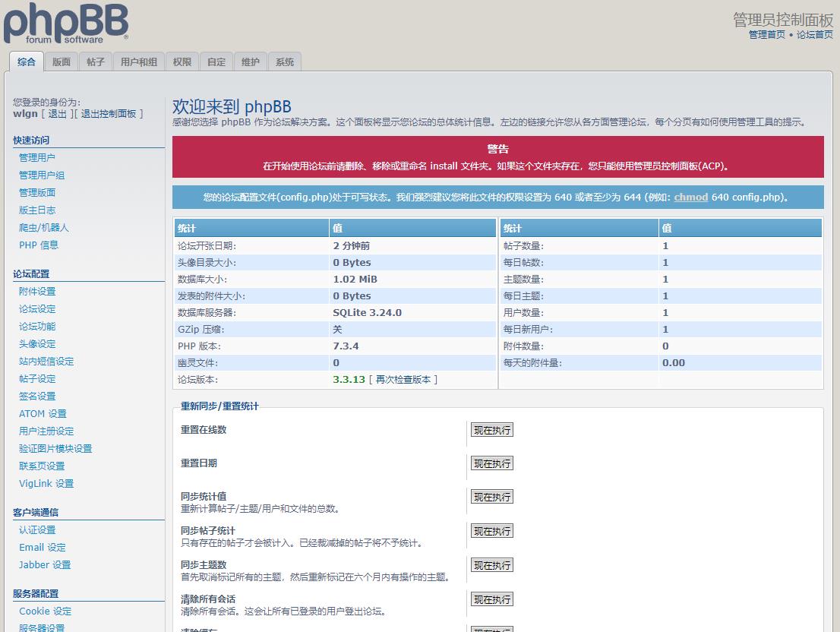840x632 pixels.
Task: Switch to the 维护 tab
Action: click(x=251, y=62)
